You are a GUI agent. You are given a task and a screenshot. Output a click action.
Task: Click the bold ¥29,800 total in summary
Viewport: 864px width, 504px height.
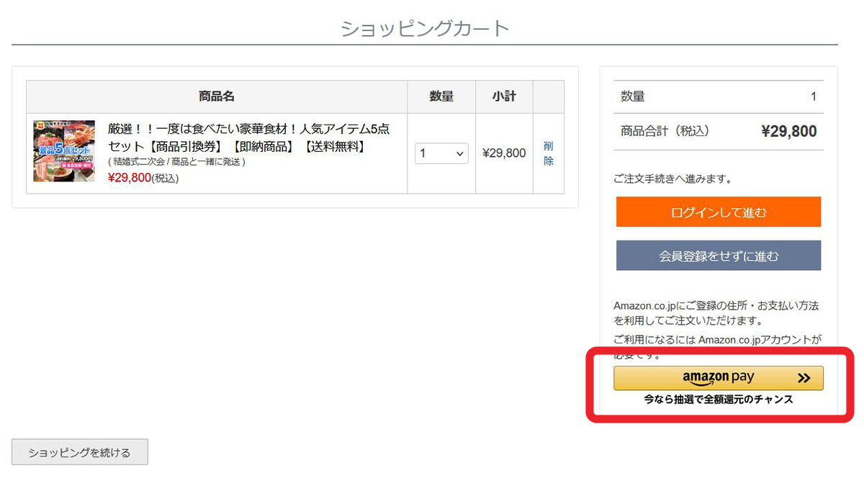788,131
